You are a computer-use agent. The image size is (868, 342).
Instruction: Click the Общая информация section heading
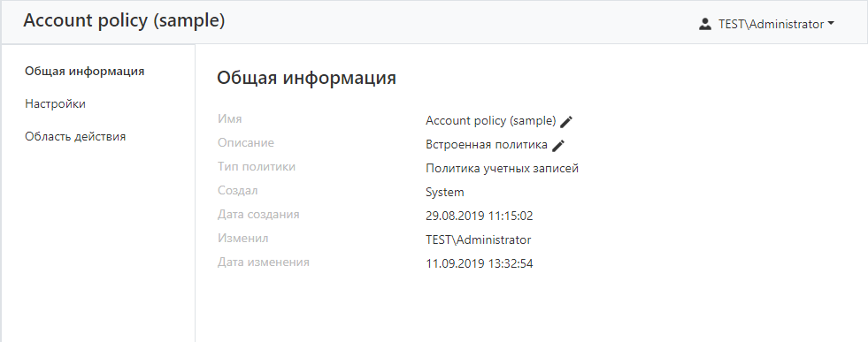point(306,78)
